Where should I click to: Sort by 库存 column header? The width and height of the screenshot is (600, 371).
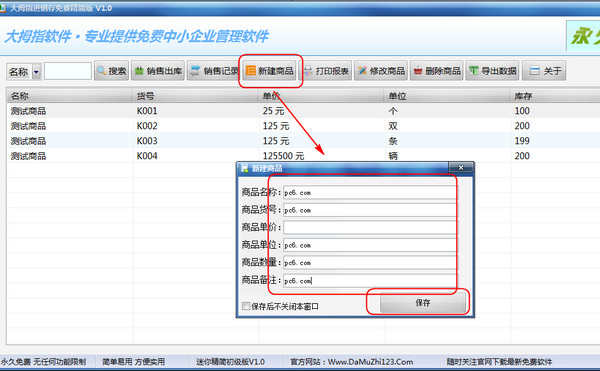pyautogui.click(x=555, y=96)
